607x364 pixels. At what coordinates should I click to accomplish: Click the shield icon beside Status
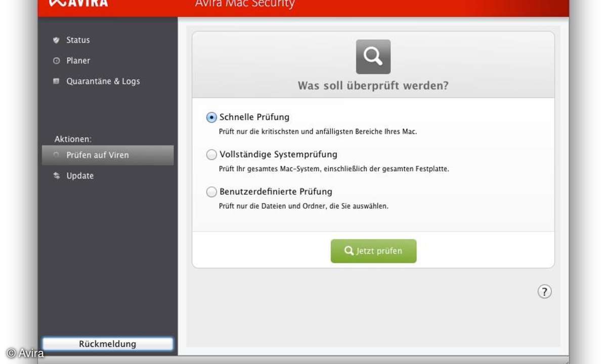tap(57, 40)
